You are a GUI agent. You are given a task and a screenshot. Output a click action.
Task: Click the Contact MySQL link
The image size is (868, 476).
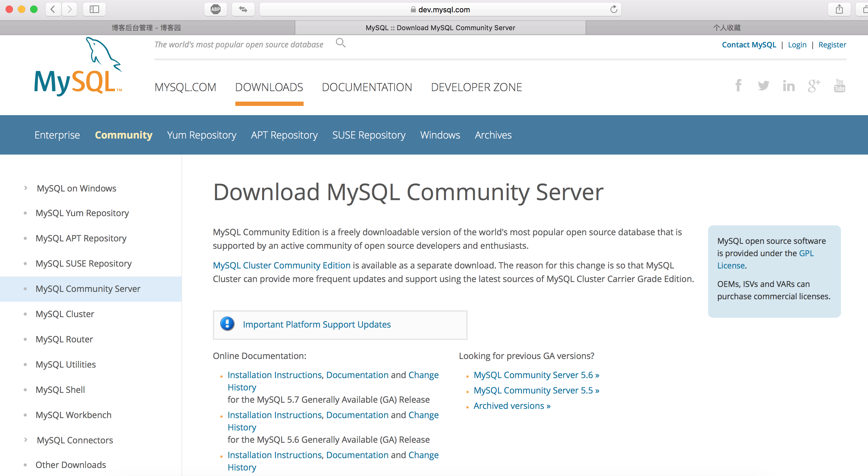click(749, 45)
